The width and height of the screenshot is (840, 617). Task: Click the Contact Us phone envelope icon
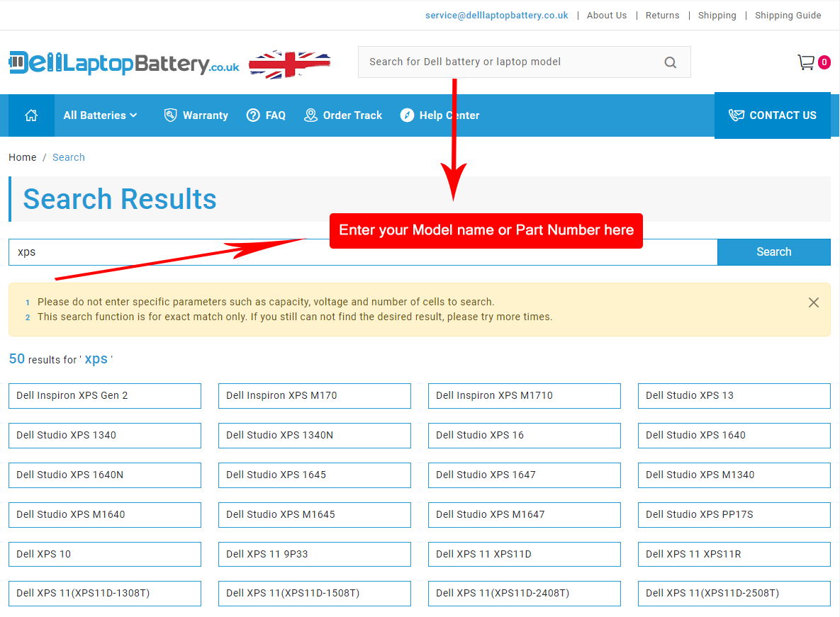[x=736, y=115]
